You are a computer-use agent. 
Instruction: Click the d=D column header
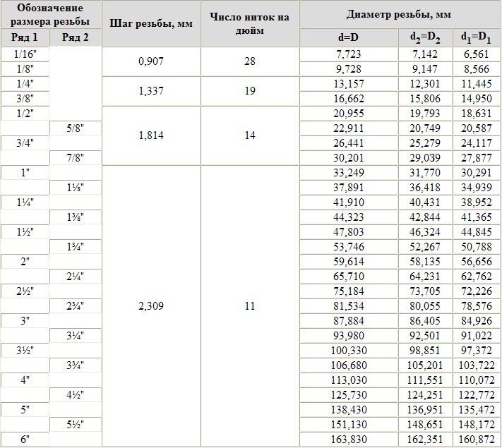[349, 37]
